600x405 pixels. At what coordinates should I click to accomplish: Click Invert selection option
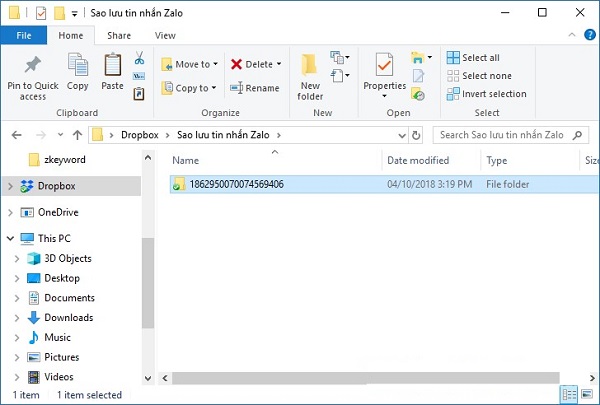486,93
